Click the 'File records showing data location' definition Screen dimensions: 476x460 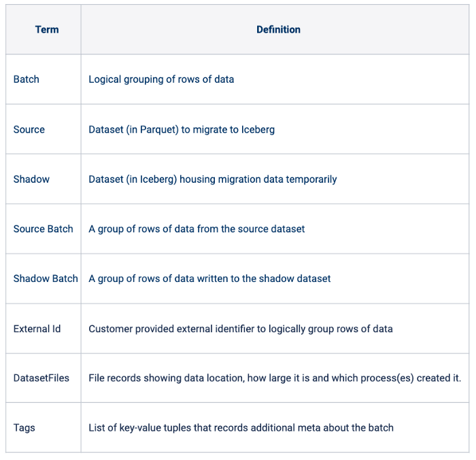(275, 378)
